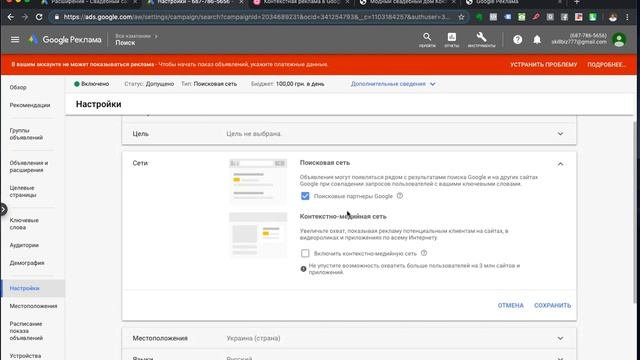Click the site lock icon in address bar
The height and width of the screenshot is (360, 640).
pyautogui.click(x=57, y=17)
